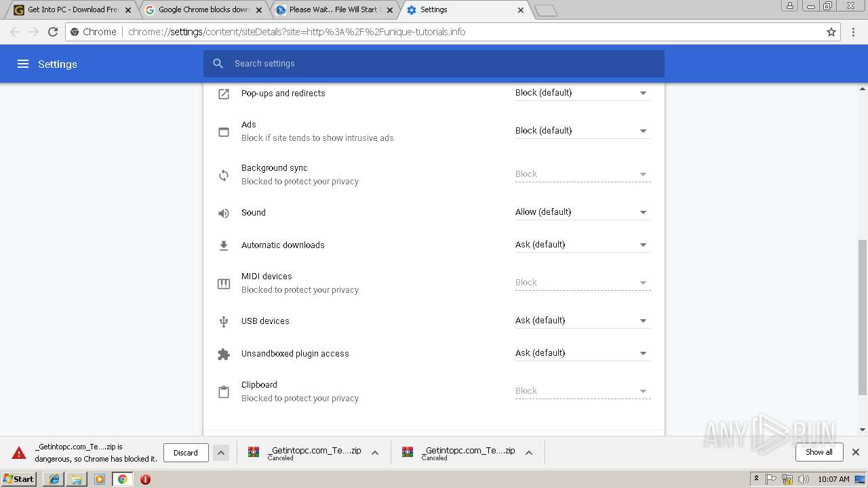Launch Internet Explorer from taskbar

(x=54, y=479)
